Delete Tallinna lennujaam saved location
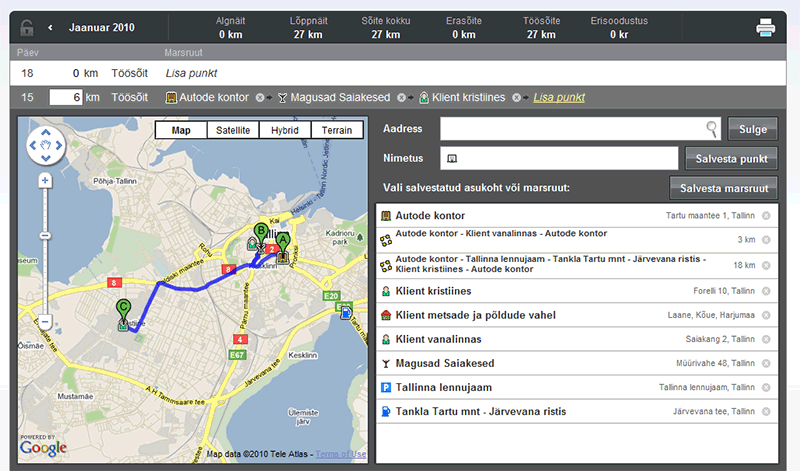This screenshot has width=800, height=471. [x=766, y=387]
